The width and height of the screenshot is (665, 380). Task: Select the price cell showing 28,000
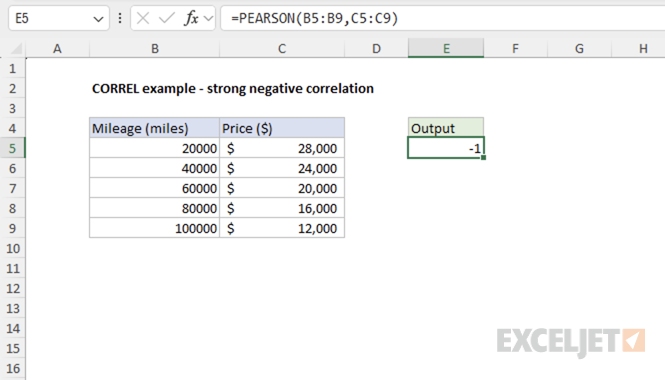pos(282,148)
